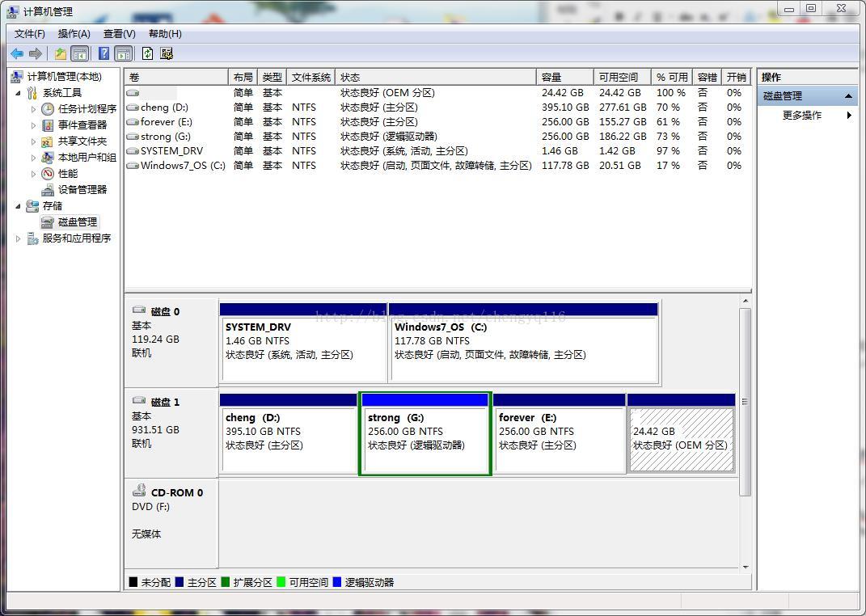This screenshot has width=866, height=616.
Task: Sort by the 可用空间 column header
Action: point(623,78)
